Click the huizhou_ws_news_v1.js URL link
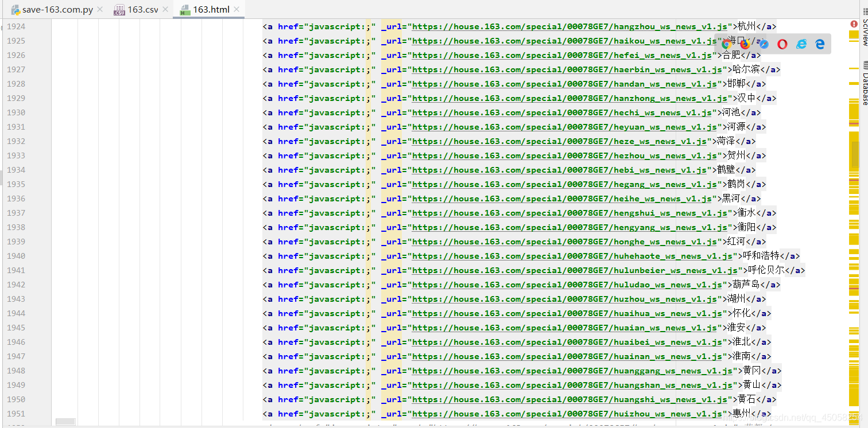The image size is (868, 428). [567, 414]
